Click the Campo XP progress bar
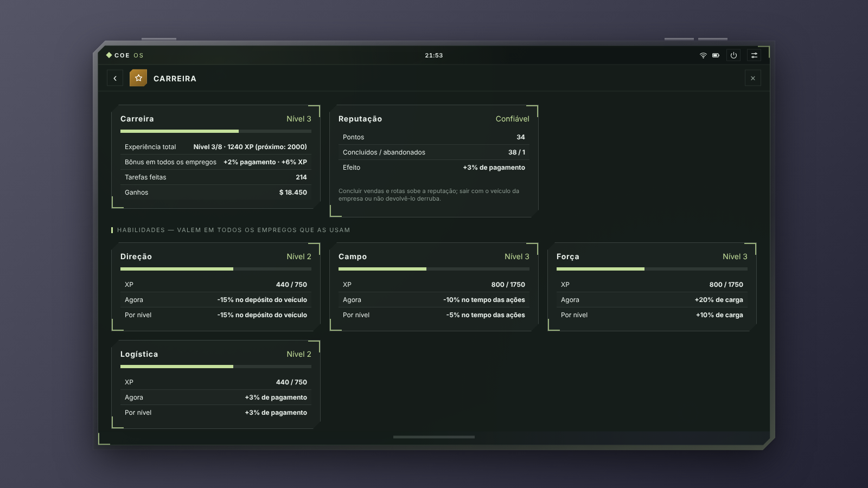Screen dimensions: 868x488 [434, 269]
